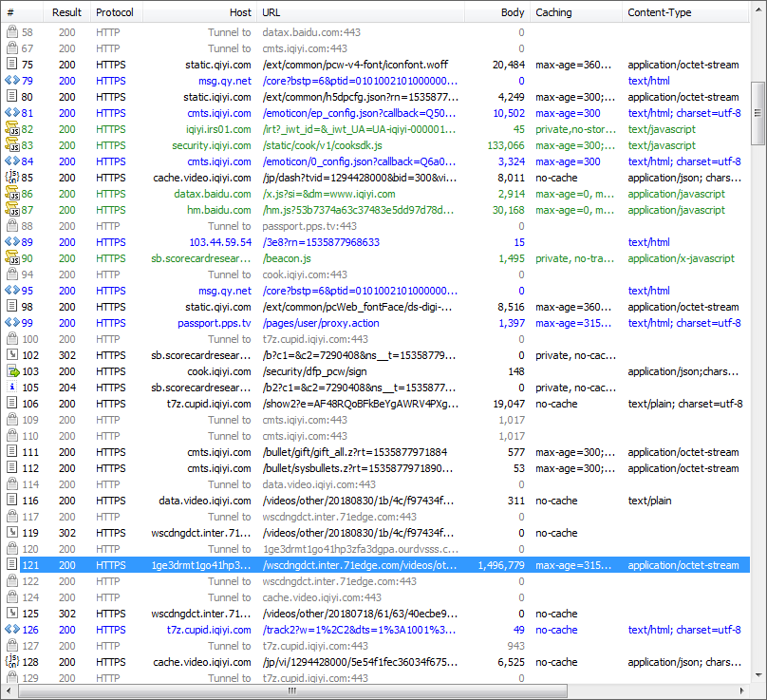The width and height of the screenshot is (767, 700).
Task: Select the 103.44.59.54 host cell
Action: tap(220, 242)
